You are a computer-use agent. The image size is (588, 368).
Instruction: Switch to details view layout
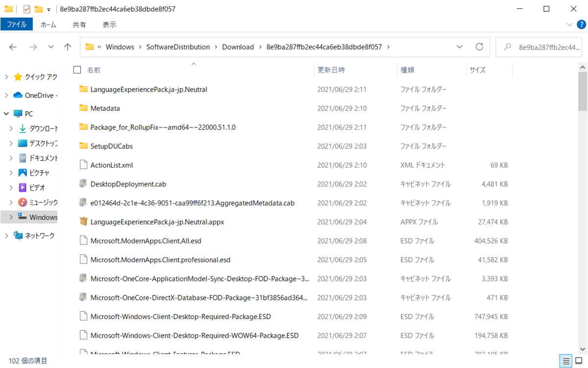tap(566, 361)
